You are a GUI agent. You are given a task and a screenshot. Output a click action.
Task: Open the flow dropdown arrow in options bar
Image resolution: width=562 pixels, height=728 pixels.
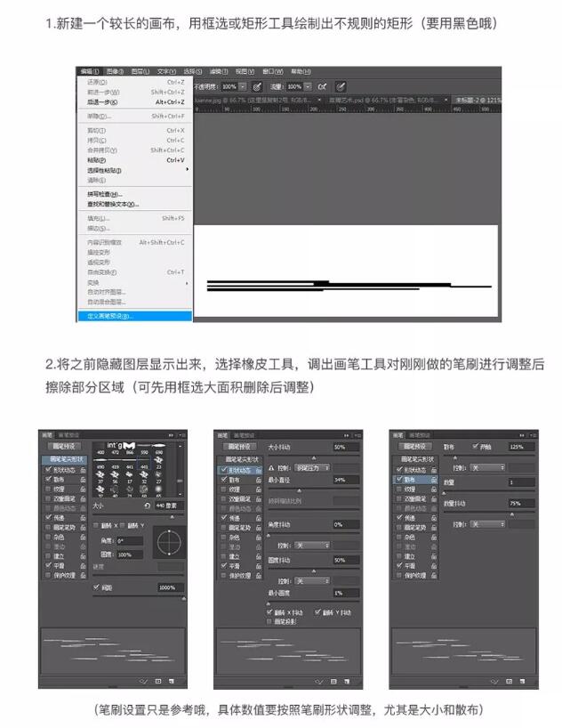point(308,87)
